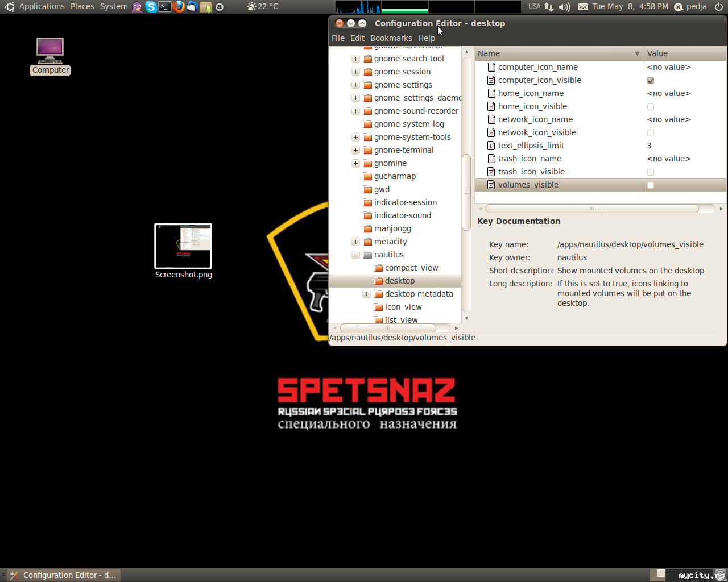Open the clock showing Tue May 8
Image resolution: width=728 pixels, height=582 pixels.
point(630,6)
